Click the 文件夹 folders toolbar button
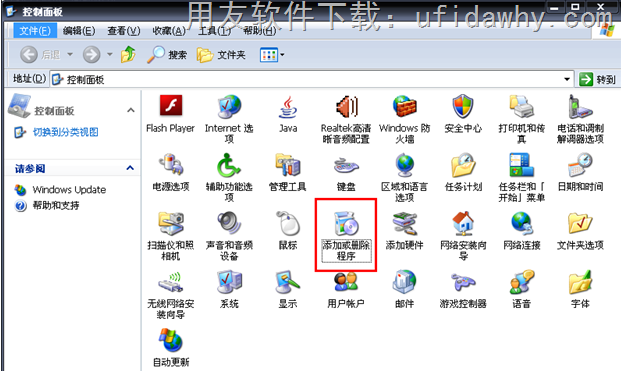Screen dimensions: 621x371 point(221,55)
